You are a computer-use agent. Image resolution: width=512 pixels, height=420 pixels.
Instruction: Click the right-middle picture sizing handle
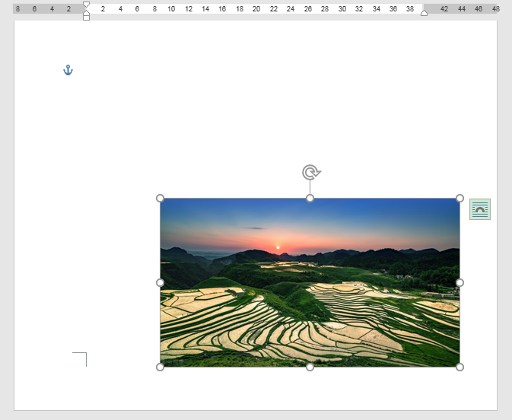[x=460, y=282]
